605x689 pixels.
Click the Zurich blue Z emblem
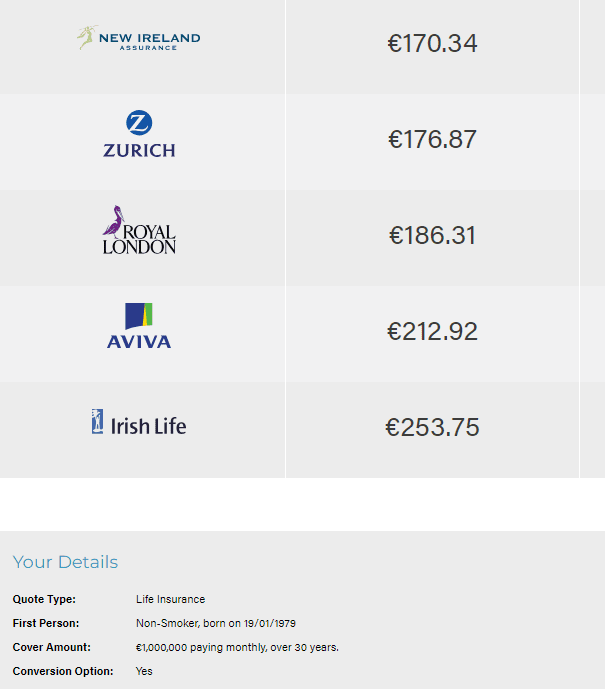139,124
